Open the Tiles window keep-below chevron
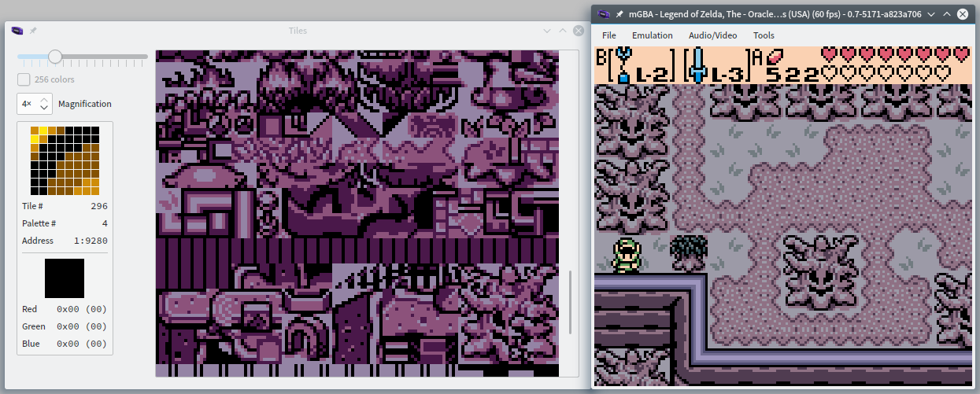This screenshot has width=980, height=394. [547, 31]
